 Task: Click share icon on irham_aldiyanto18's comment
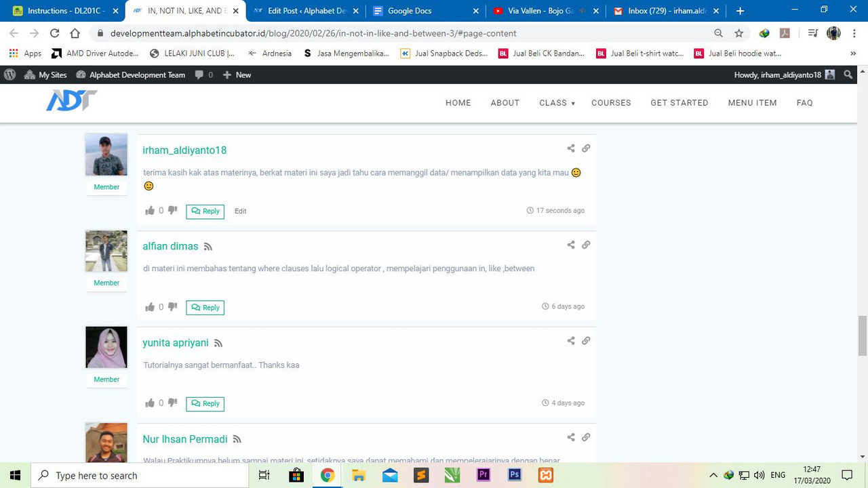(x=571, y=148)
